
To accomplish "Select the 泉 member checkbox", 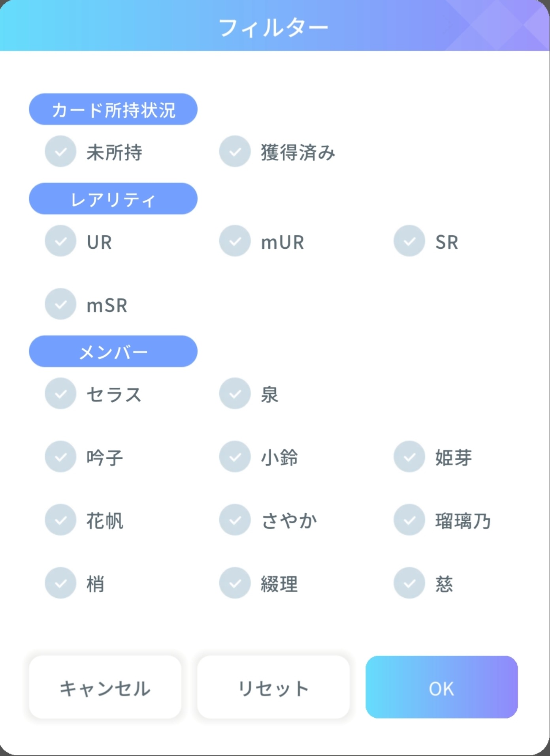I will pos(235,394).
